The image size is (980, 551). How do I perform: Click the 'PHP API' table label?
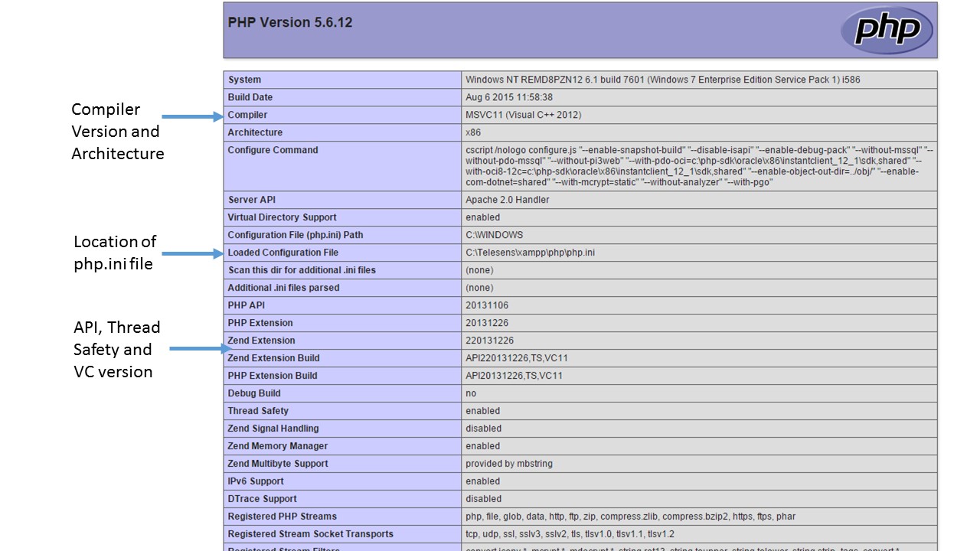pyautogui.click(x=246, y=305)
